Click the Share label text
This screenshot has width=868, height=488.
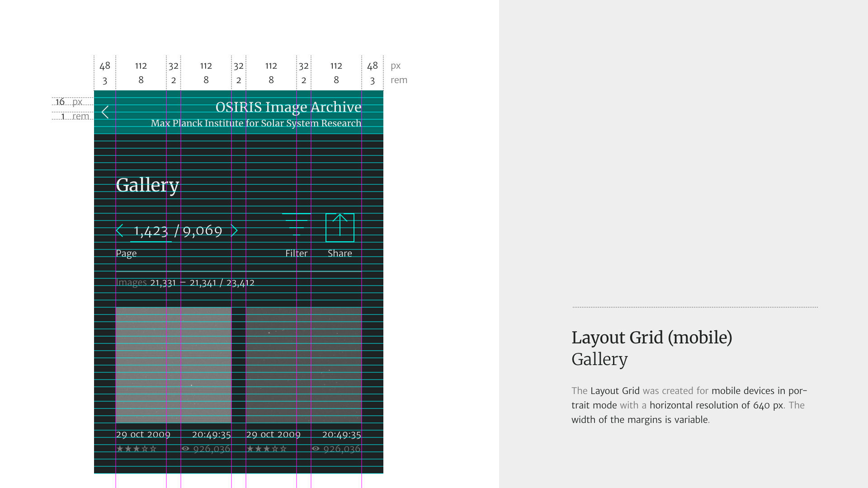340,253
